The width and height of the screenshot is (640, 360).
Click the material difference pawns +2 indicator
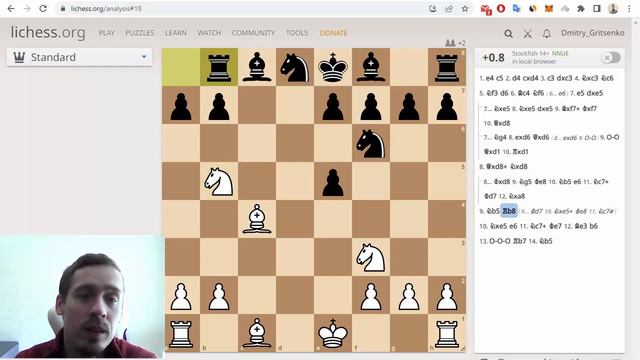pyautogui.click(x=455, y=43)
